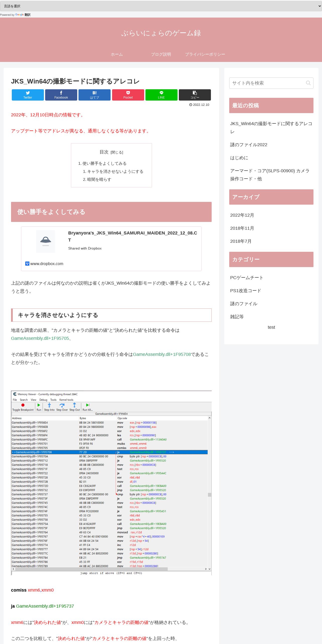Collapse the table of contents with 閉じる
Screen dimensions: 322x644
[117, 152]
